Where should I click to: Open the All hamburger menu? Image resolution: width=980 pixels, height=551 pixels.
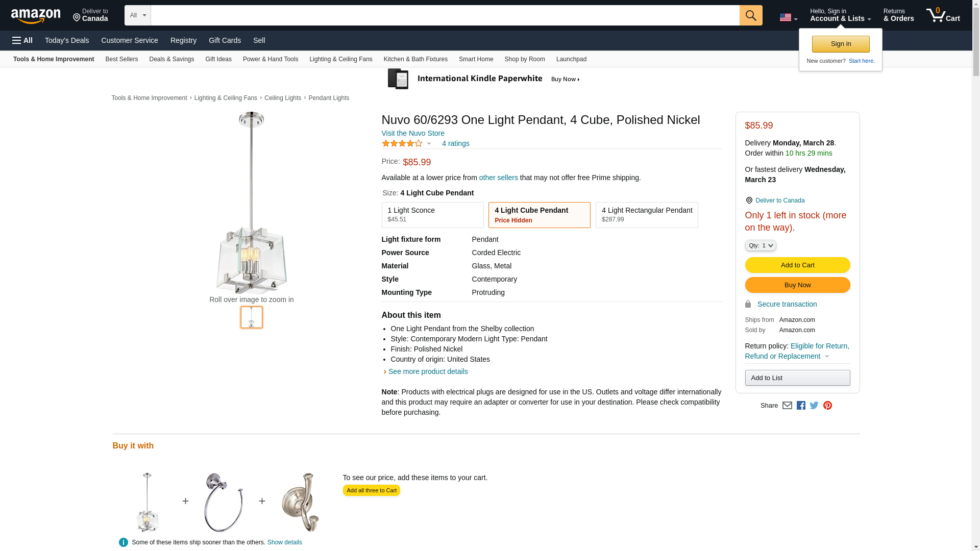(x=22, y=40)
